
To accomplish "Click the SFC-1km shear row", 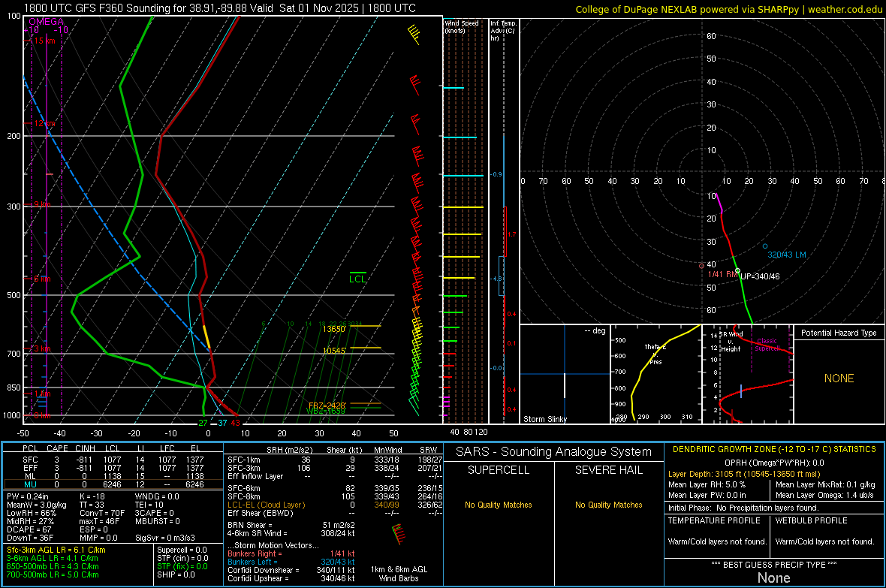I will (335, 460).
